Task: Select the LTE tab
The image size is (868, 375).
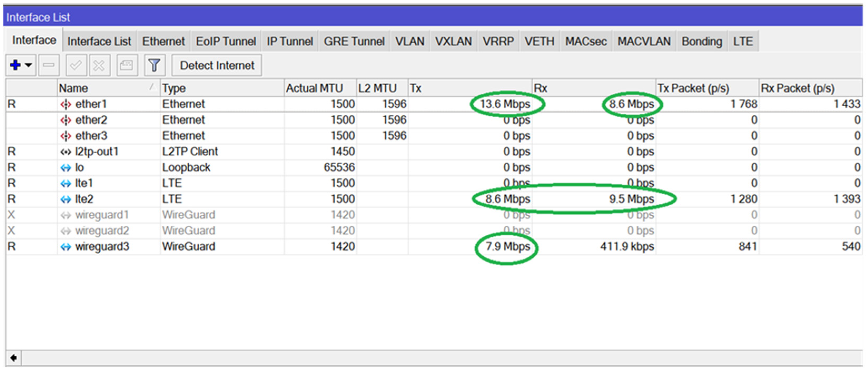Action: tap(743, 41)
